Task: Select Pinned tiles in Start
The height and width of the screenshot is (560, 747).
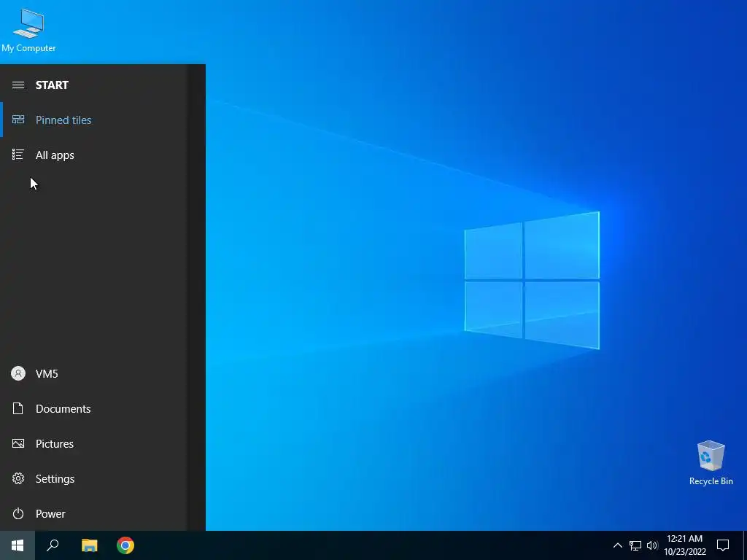Action: pyautogui.click(x=94, y=120)
